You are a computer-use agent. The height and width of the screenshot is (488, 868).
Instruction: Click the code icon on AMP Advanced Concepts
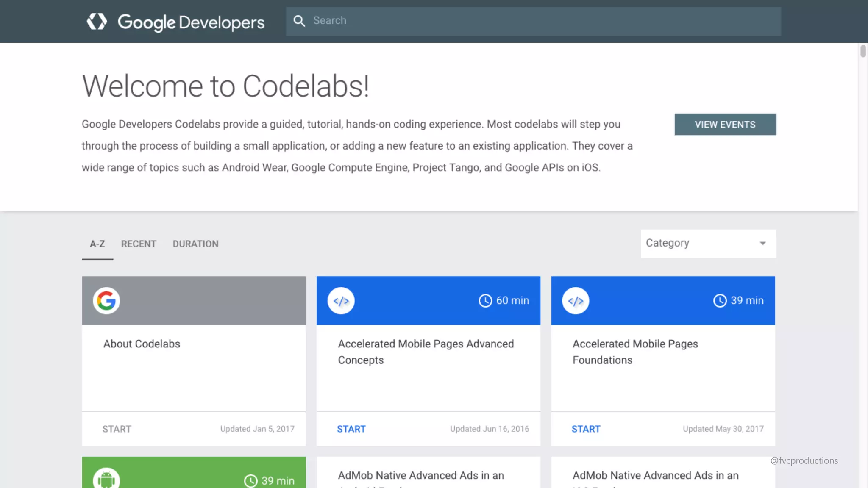tap(341, 301)
